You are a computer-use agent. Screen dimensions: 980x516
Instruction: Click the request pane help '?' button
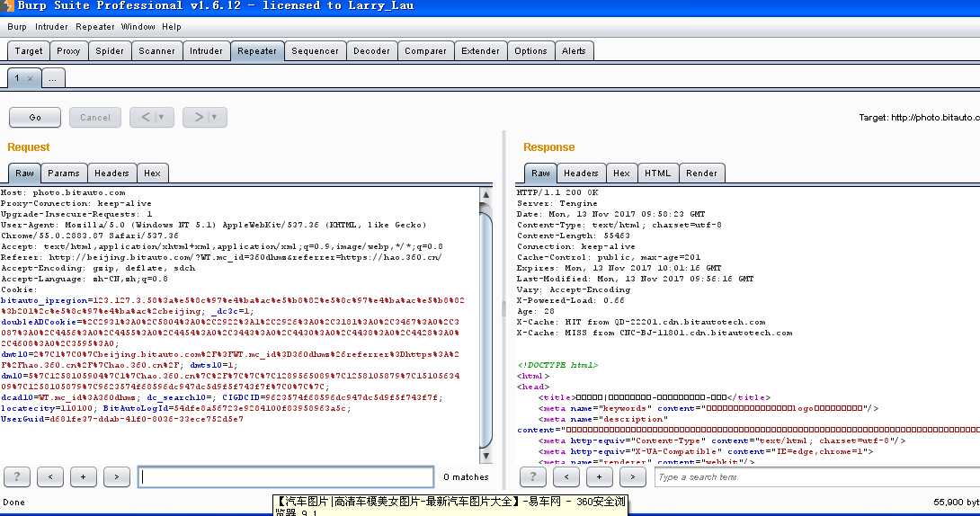(x=17, y=476)
